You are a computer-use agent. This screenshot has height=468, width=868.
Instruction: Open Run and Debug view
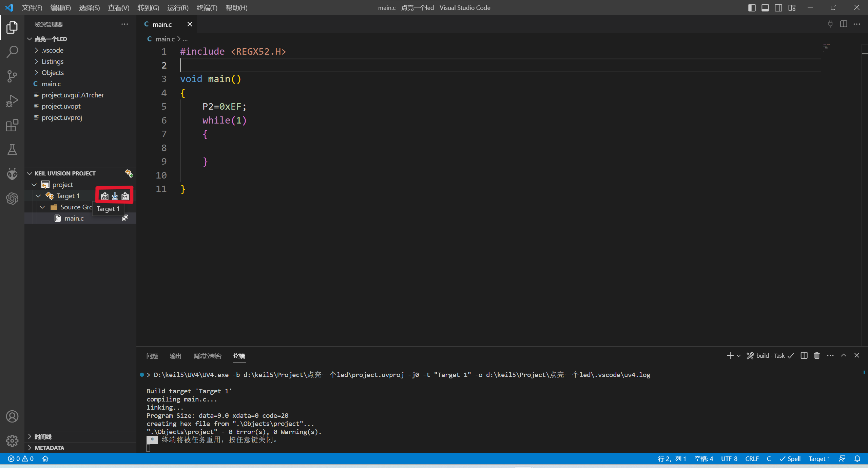(x=12, y=101)
